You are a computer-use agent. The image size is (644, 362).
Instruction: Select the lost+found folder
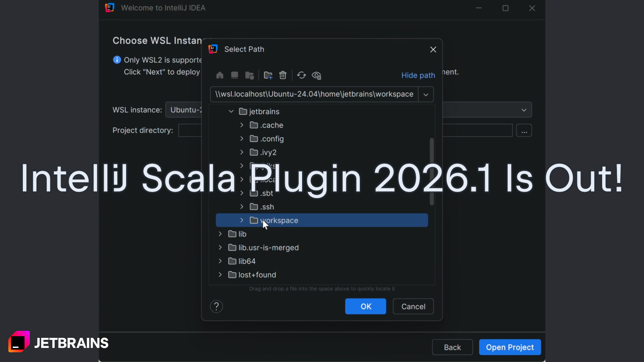[257, 275]
